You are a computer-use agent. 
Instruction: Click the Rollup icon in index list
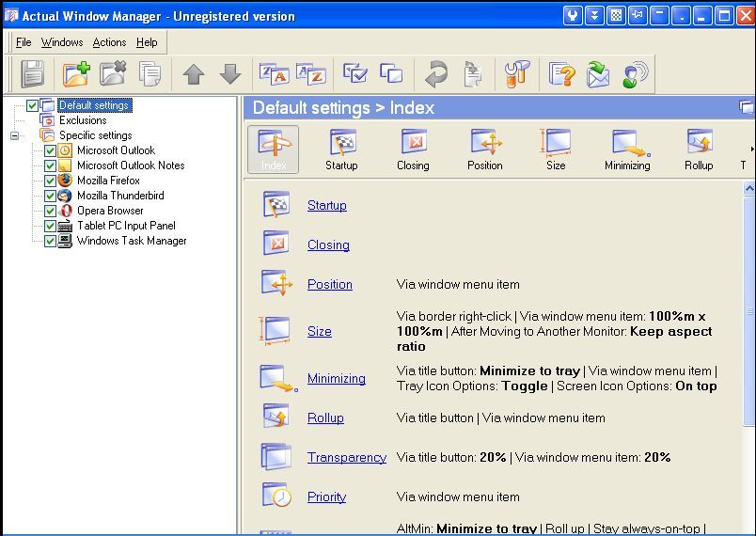pyautogui.click(x=276, y=417)
